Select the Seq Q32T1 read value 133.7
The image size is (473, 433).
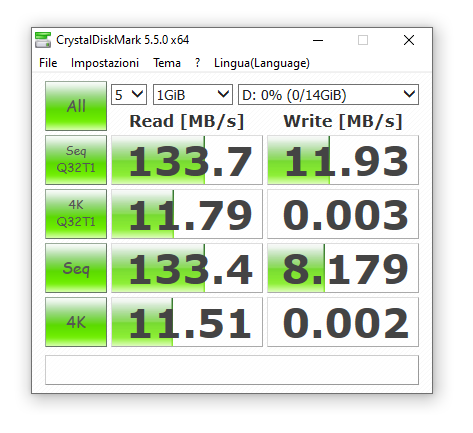[187, 160]
